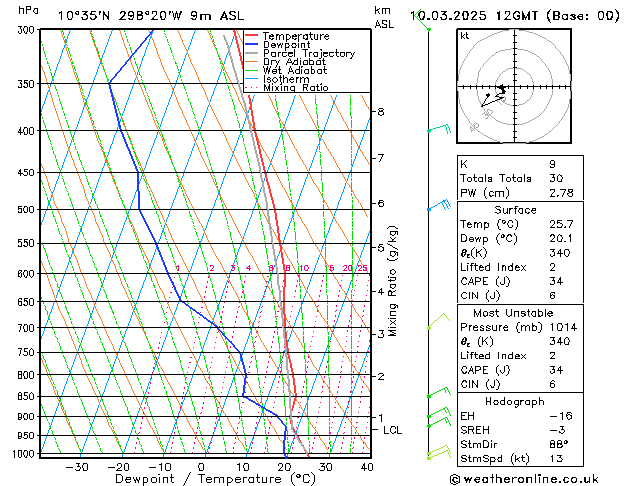Select the Mixing Ratio legend label
The image size is (629, 486).
296,87
